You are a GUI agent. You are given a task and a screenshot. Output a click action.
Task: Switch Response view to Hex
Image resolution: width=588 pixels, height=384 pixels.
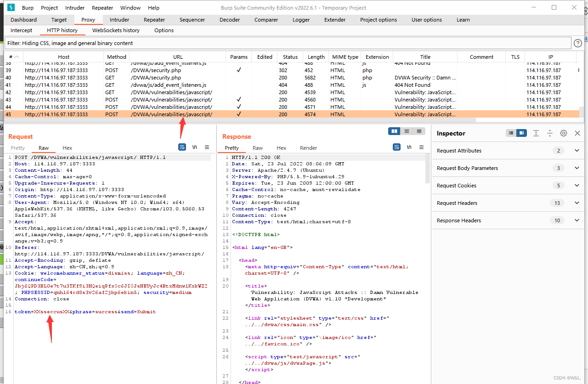[282, 148]
